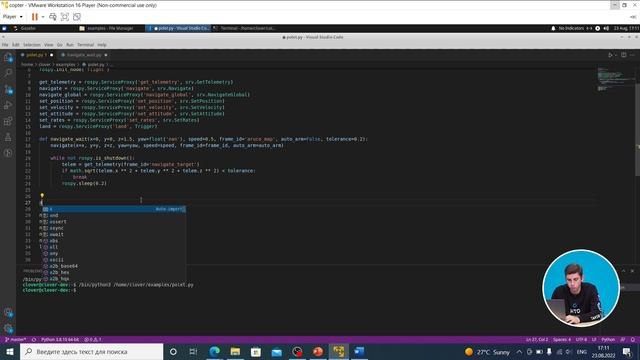Open the Player dropdown menu
The width and height of the screenshot is (640, 360).
(13, 17)
